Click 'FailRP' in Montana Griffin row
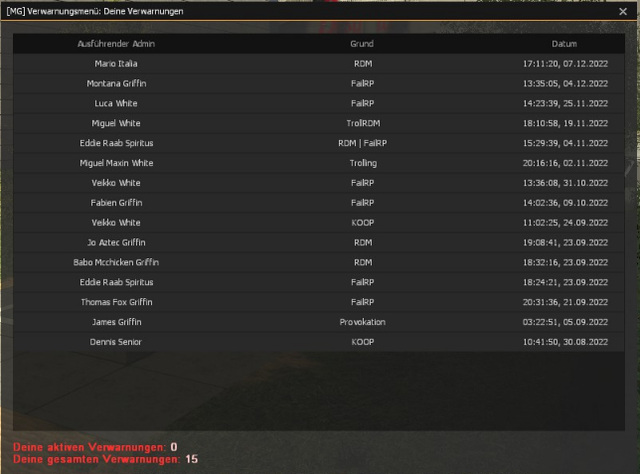Screen dimensions: 640x474 [x=362, y=84]
